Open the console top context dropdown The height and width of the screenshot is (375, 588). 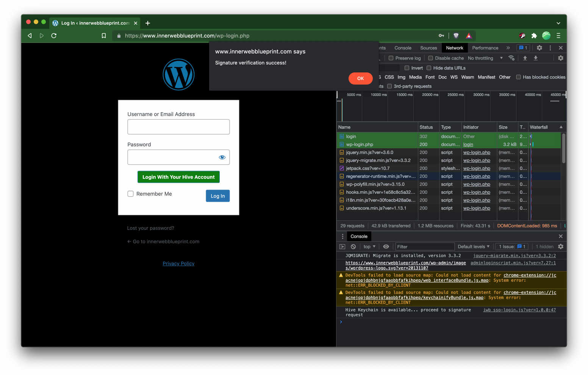click(369, 246)
